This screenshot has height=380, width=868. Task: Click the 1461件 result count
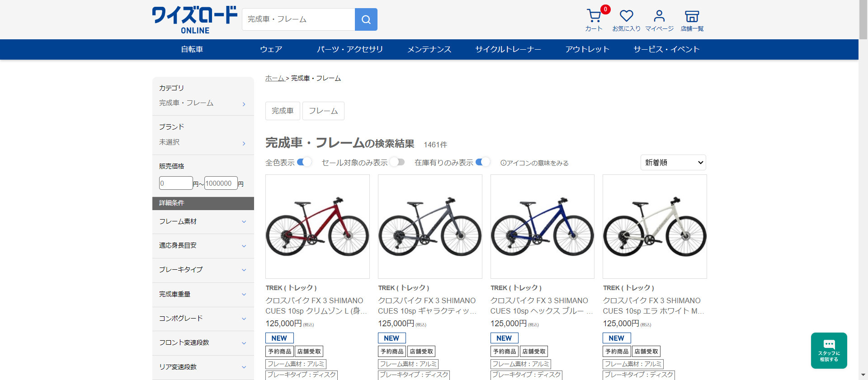[435, 145]
